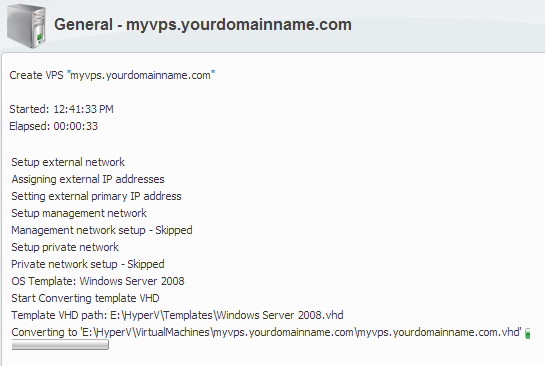Click the server tower icon in header
Image resolution: width=545 pixels, height=366 pixels.
(26, 26)
